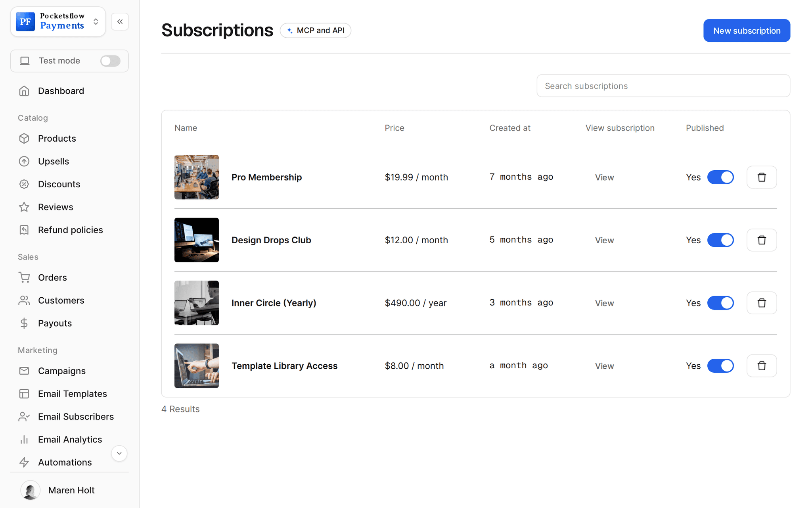The height and width of the screenshot is (508, 812).
Task: Click the Template Library Access thumbnail image
Action: 197,366
